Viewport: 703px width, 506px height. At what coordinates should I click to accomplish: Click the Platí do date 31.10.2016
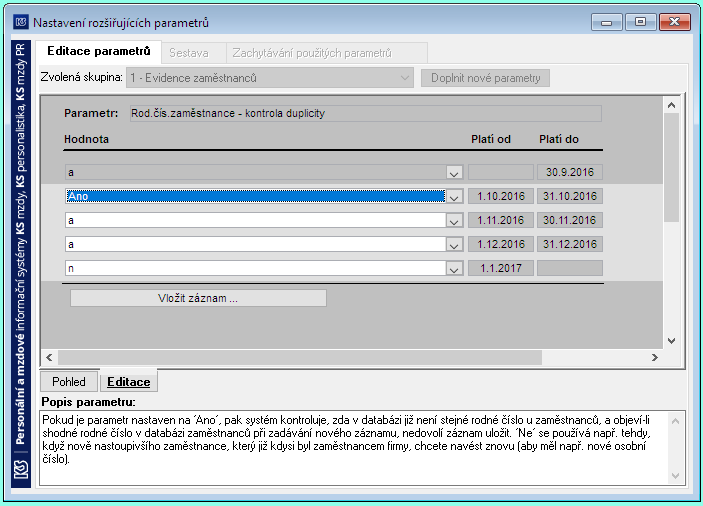pos(570,196)
